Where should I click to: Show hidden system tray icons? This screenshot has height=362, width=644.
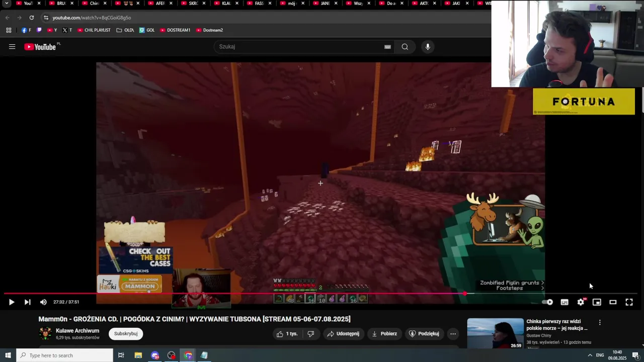(590, 355)
